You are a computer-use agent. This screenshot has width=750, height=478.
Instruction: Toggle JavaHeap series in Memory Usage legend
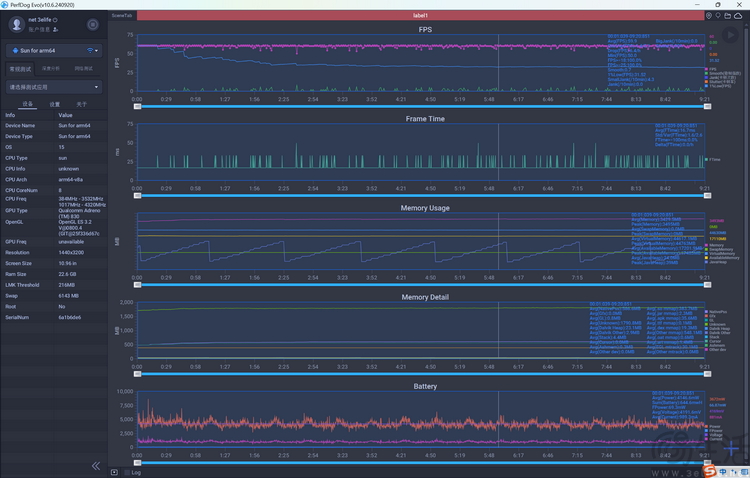pyautogui.click(x=716, y=262)
